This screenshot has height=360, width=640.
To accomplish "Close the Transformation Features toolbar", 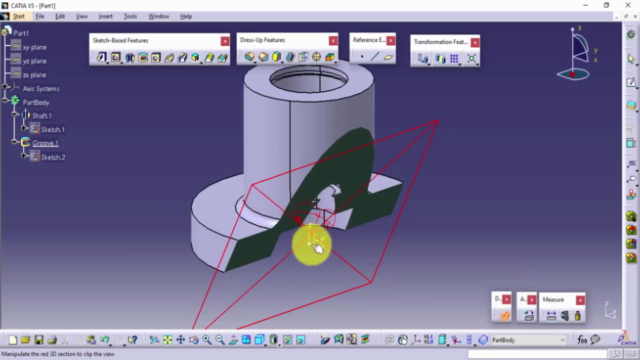I will tap(475, 42).
